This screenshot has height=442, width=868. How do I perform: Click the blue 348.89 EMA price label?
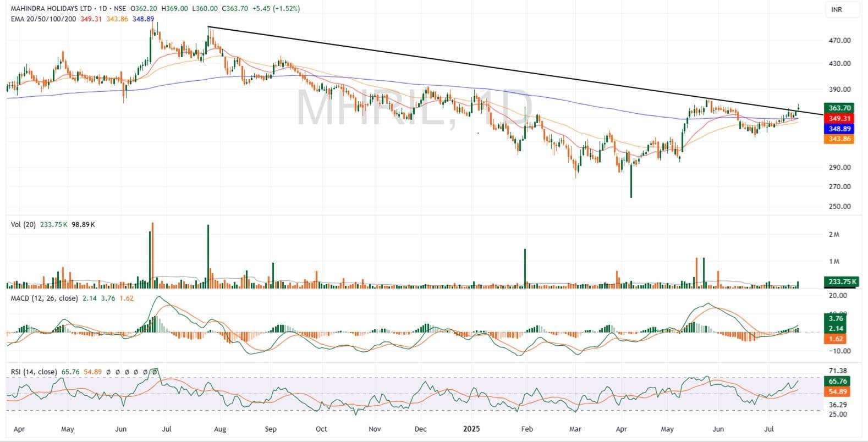(839, 129)
